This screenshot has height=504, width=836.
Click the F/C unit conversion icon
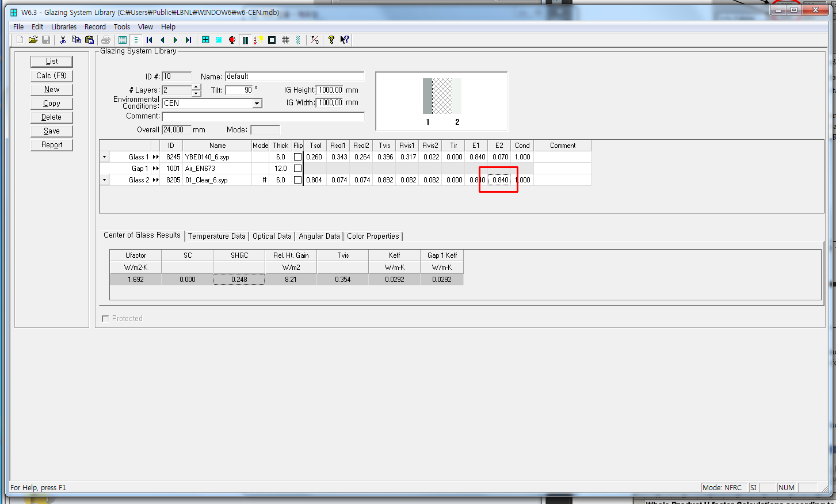(x=315, y=40)
